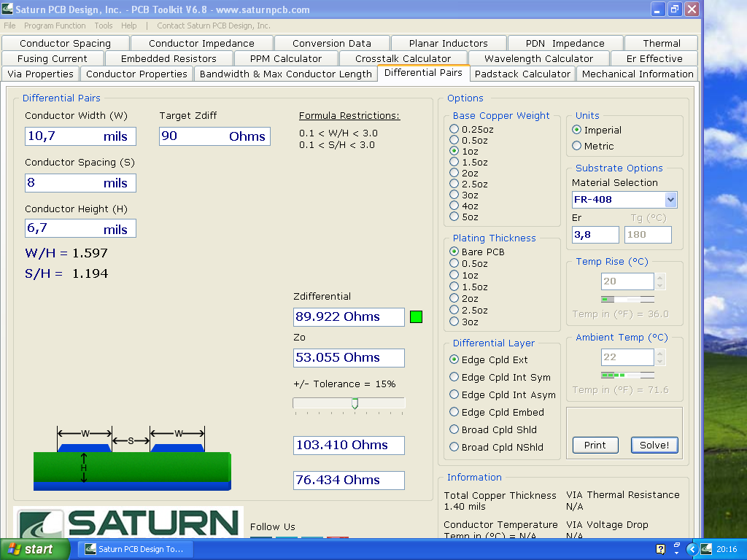Open the Start menu

[x=34, y=549]
